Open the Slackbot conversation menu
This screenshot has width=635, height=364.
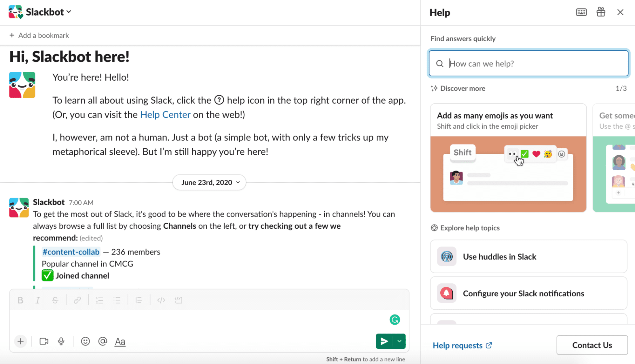coord(49,12)
